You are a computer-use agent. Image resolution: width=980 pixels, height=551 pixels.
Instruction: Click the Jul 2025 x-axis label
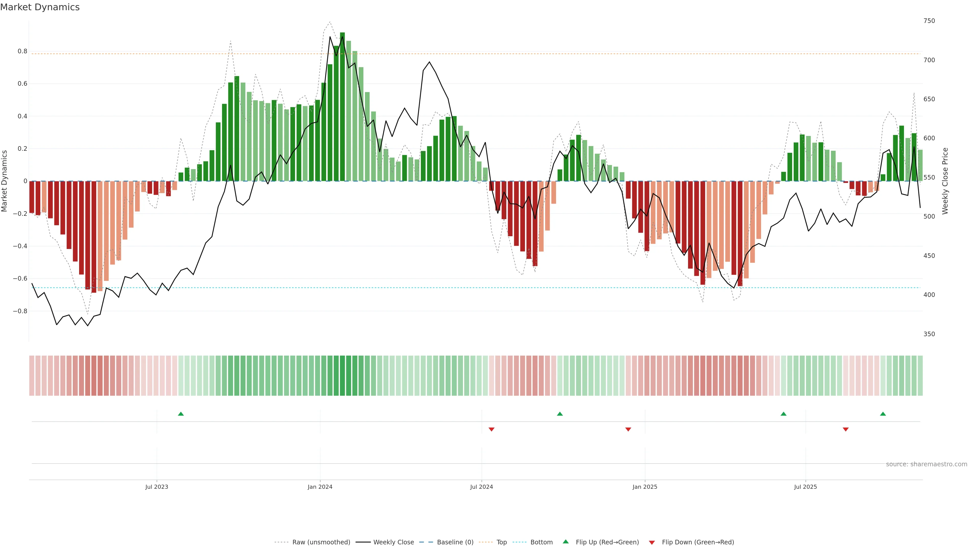805,487
